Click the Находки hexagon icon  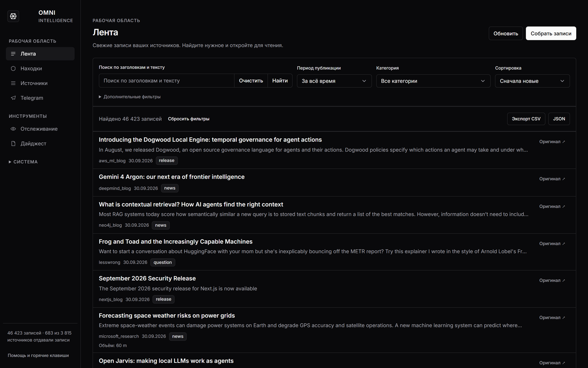(13, 68)
